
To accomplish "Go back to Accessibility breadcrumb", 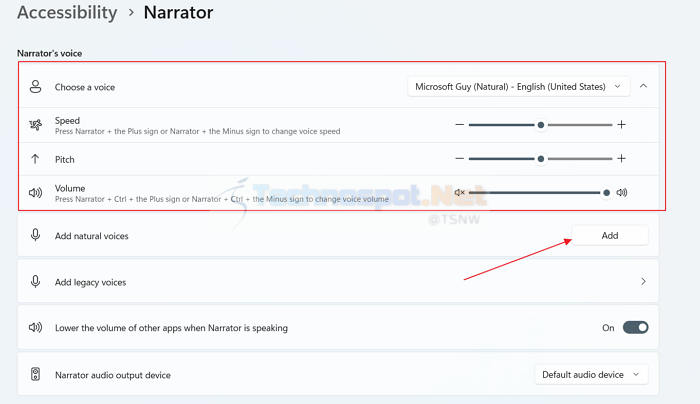I will tap(67, 12).
